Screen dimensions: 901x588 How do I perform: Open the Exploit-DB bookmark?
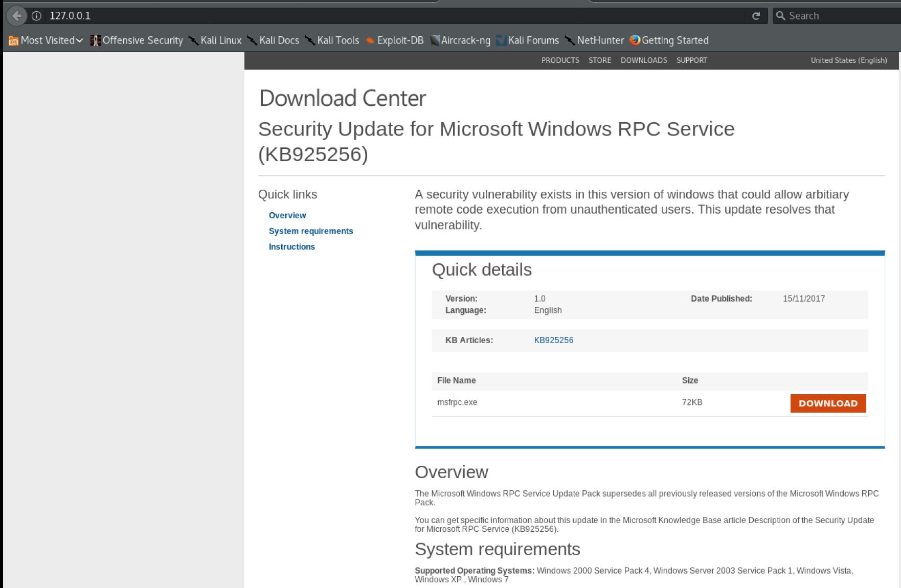coord(394,40)
